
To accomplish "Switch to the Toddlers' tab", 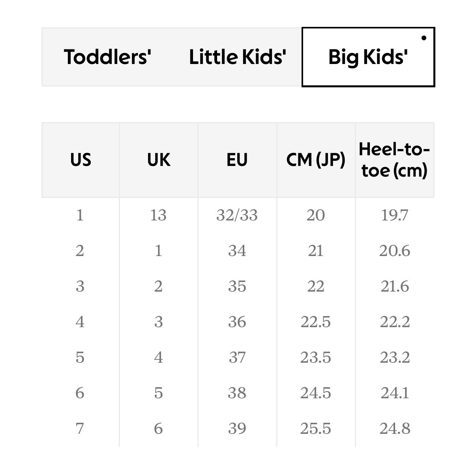I will [x=107, y=57].
